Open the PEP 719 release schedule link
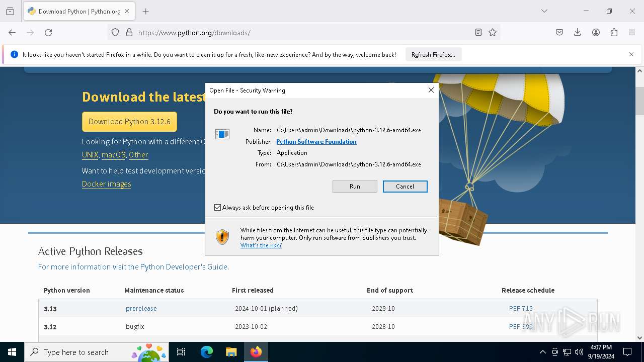 click(521, 309)
